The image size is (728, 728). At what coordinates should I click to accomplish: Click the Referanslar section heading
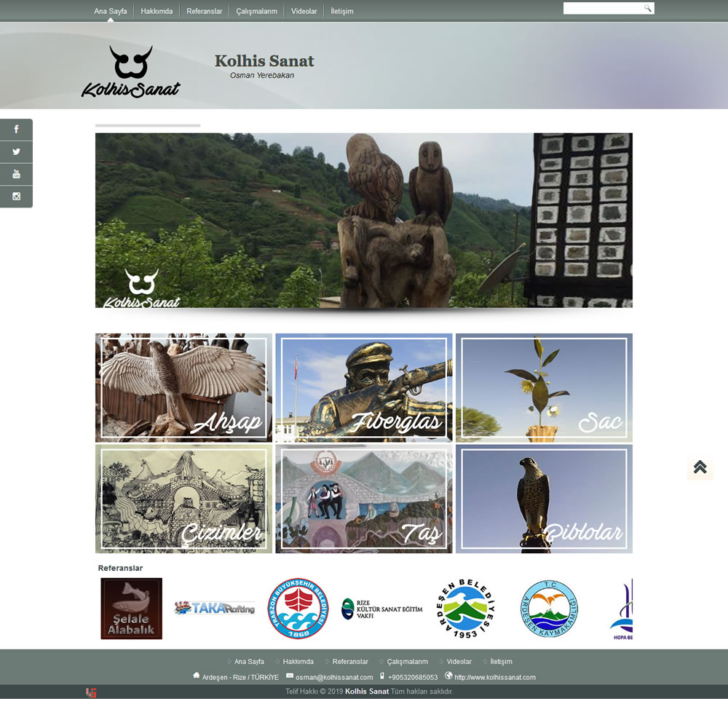coord(120,568)
